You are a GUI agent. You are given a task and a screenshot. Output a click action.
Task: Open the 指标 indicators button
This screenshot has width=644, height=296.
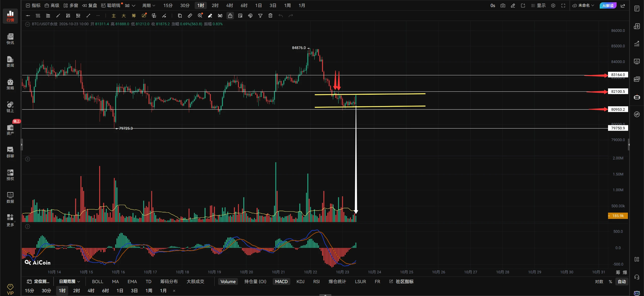pyautogui.click(x=33, y=5)
